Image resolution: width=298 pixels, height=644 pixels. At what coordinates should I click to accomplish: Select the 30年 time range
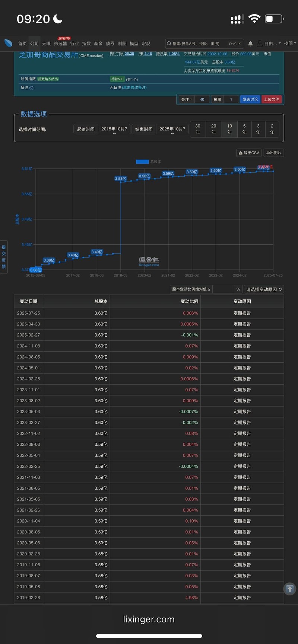[x=198, y=129]
